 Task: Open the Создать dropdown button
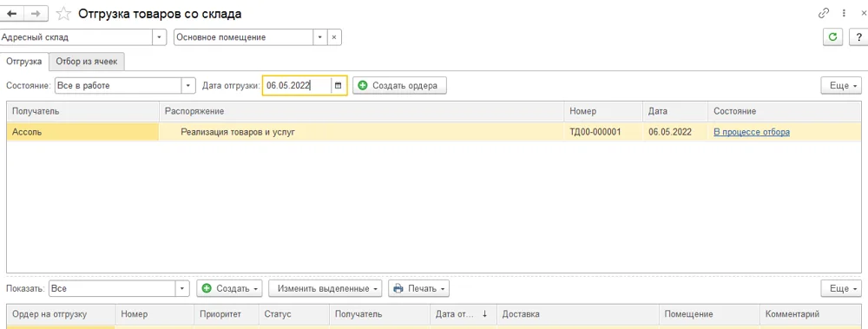tap(230, 288)
